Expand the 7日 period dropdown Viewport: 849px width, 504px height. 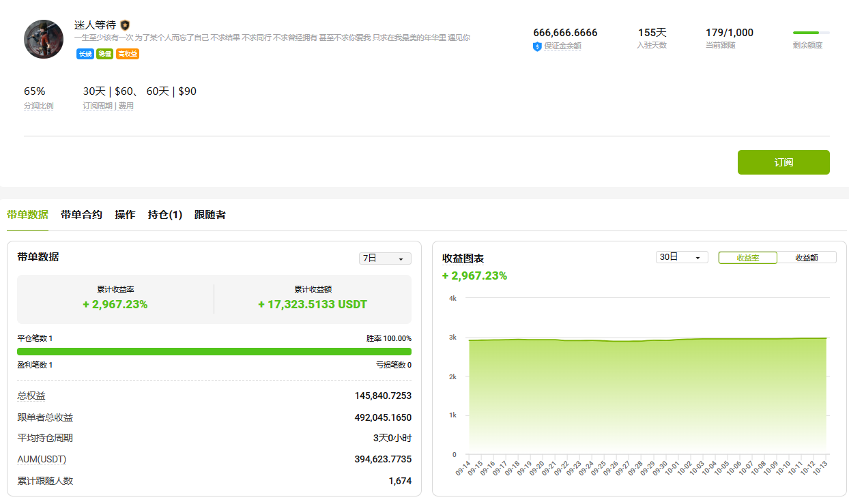click(385, 258)
